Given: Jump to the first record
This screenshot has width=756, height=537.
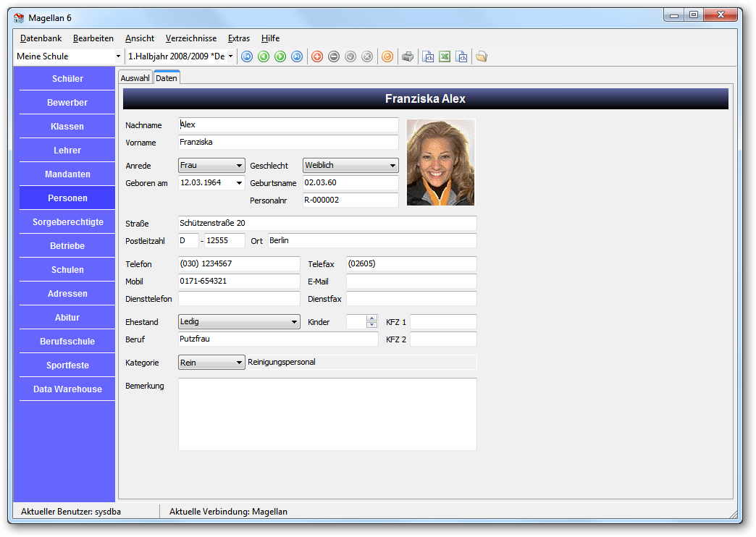Looking at the screenshot, I should point(247,57).
